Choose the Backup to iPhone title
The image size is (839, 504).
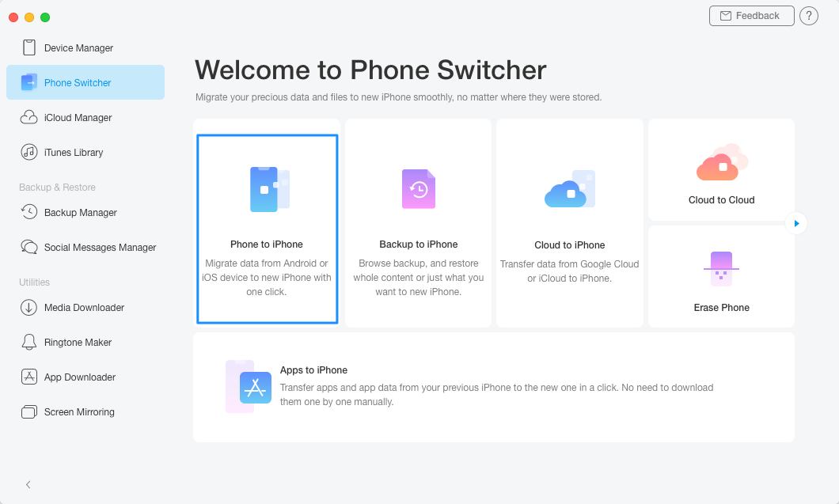(x=419, y=244)
